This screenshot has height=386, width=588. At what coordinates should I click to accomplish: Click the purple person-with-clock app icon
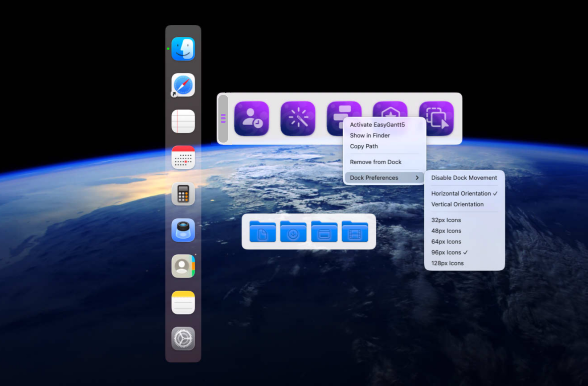252,119
